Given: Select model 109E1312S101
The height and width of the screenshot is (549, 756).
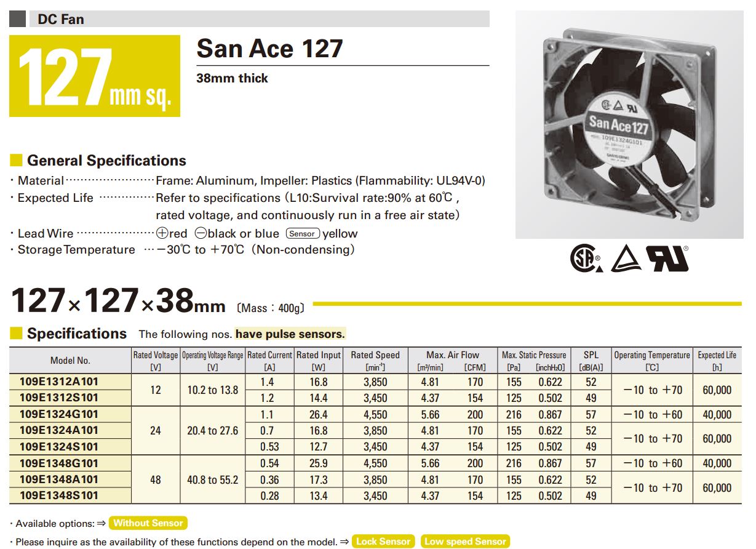Looking at the screenshot, I should point(59,398).
